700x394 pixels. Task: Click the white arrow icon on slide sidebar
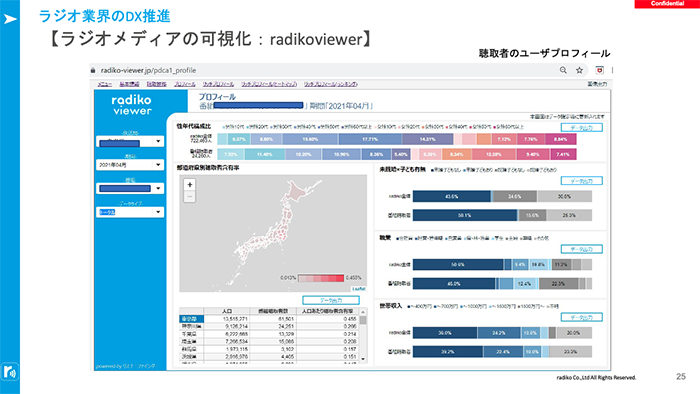[10, 19]
